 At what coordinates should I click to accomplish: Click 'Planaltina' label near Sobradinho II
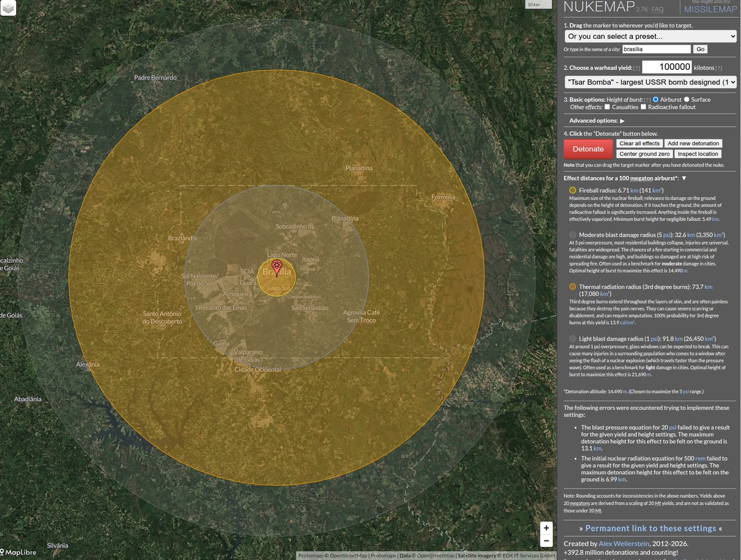345,219
